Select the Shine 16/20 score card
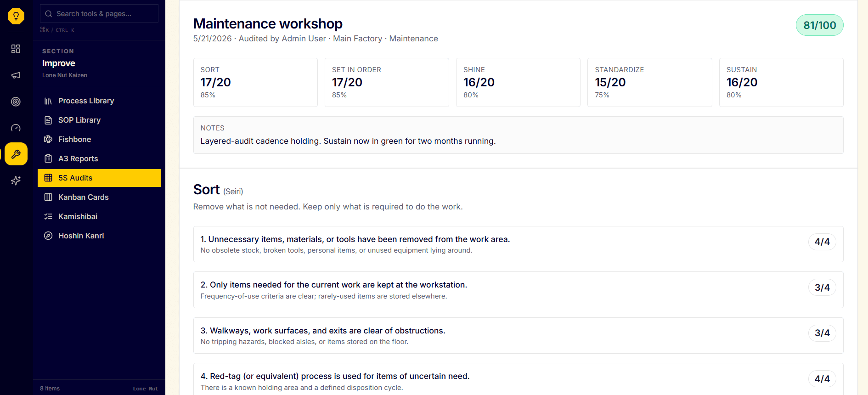 [x=518, y=83]
